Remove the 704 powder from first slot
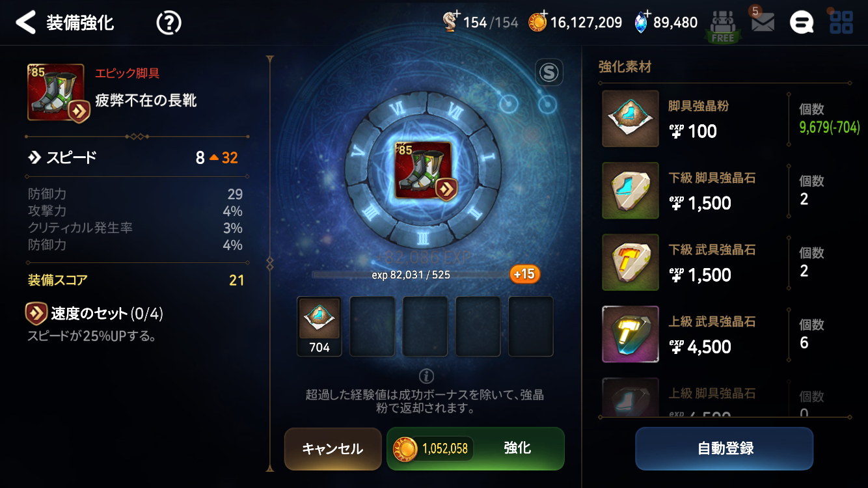868x488 pixels. (319, 327)
